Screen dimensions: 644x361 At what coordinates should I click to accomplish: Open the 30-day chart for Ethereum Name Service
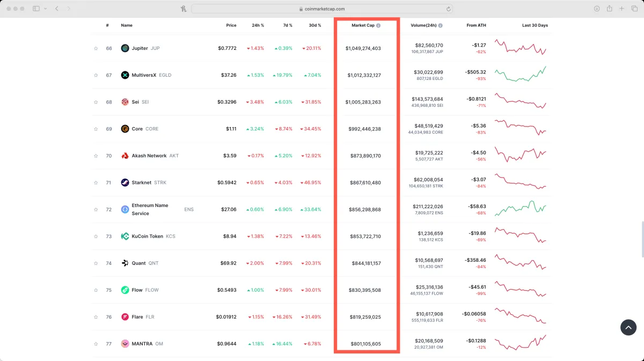[x=520, y=208]
